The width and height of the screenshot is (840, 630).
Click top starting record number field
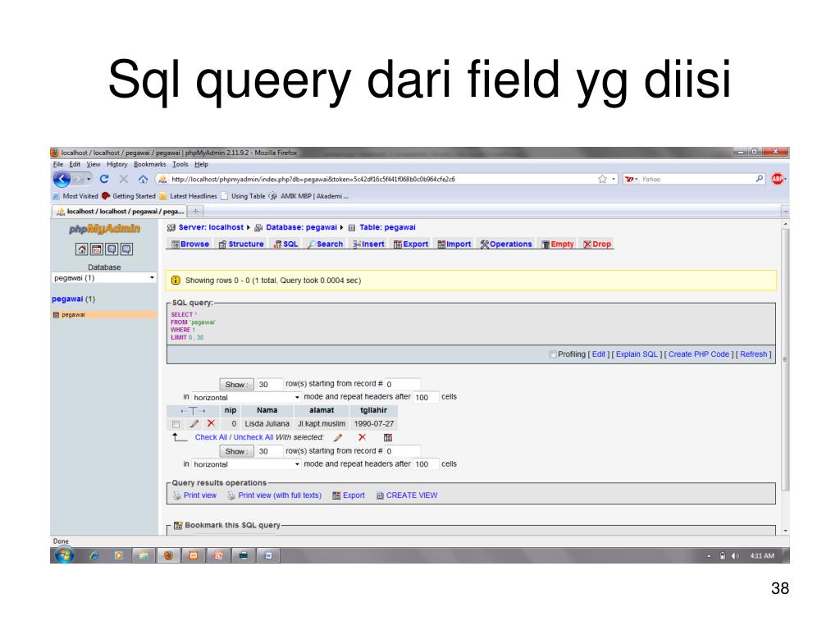pos(402,385)
